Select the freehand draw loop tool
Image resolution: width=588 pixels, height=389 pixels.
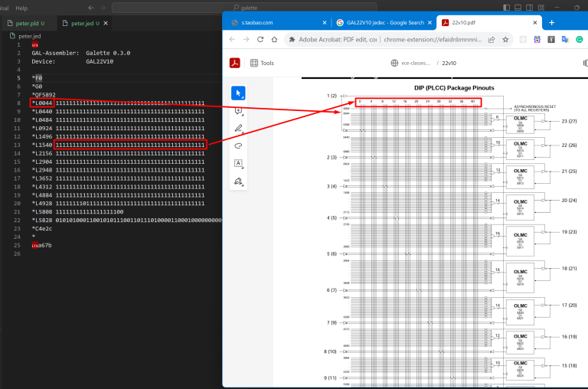(238, 146)
